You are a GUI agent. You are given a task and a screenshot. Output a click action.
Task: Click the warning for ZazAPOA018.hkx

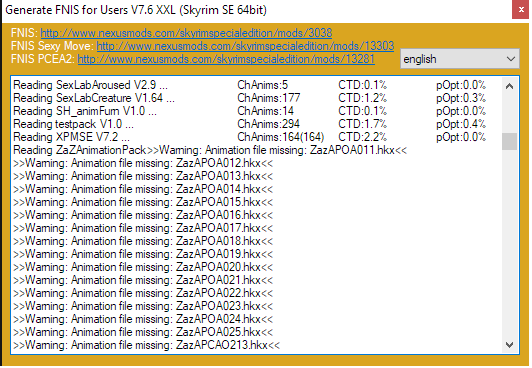click(143, 241)
